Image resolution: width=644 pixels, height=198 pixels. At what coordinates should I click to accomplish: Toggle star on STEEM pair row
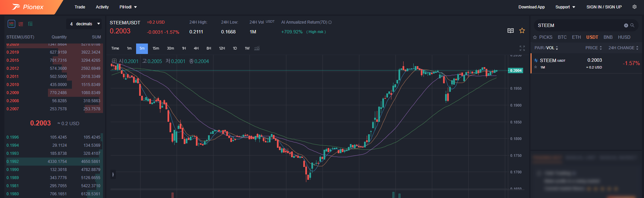point(536,67)
